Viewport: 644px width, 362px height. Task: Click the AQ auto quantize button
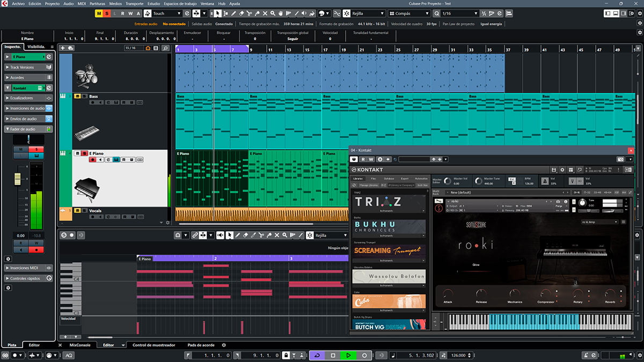click(x=69, y=355)
